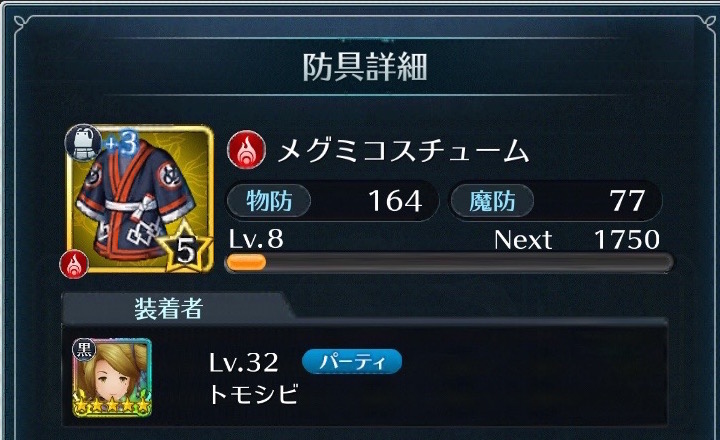
Task: Click the Next 1750 experience value
Action: click(577, 239)
